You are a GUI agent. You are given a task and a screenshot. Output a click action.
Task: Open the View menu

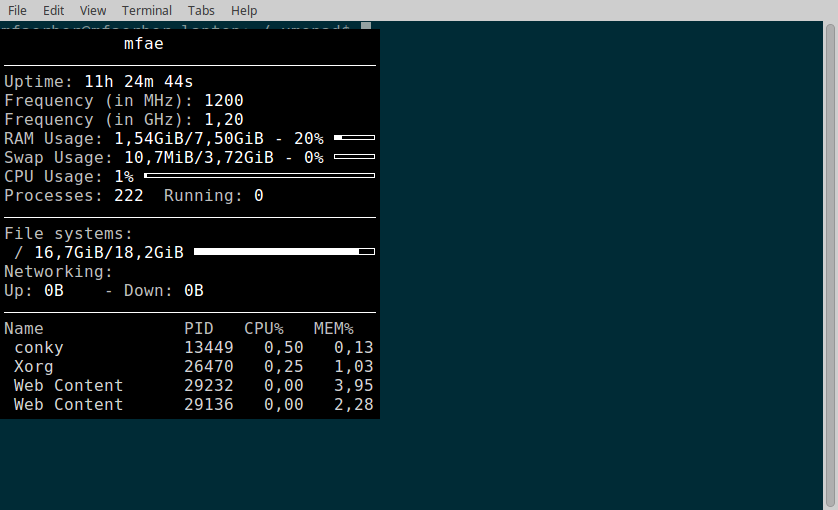pos(93,11)
